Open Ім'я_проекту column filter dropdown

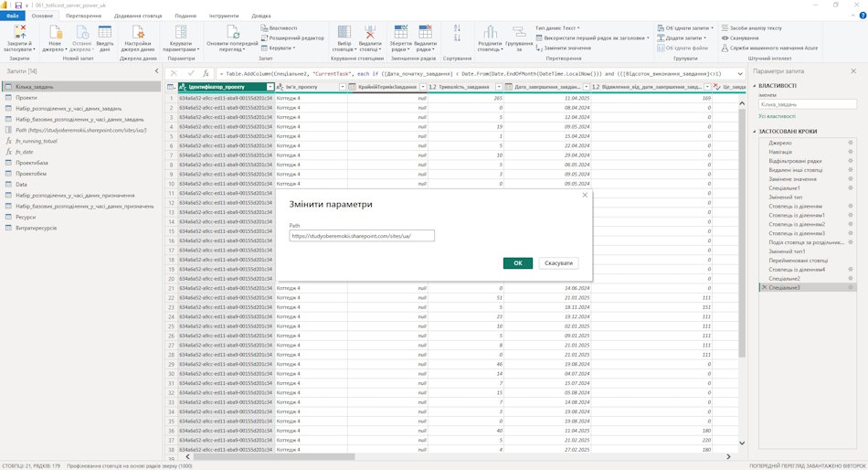click(343, 87)
